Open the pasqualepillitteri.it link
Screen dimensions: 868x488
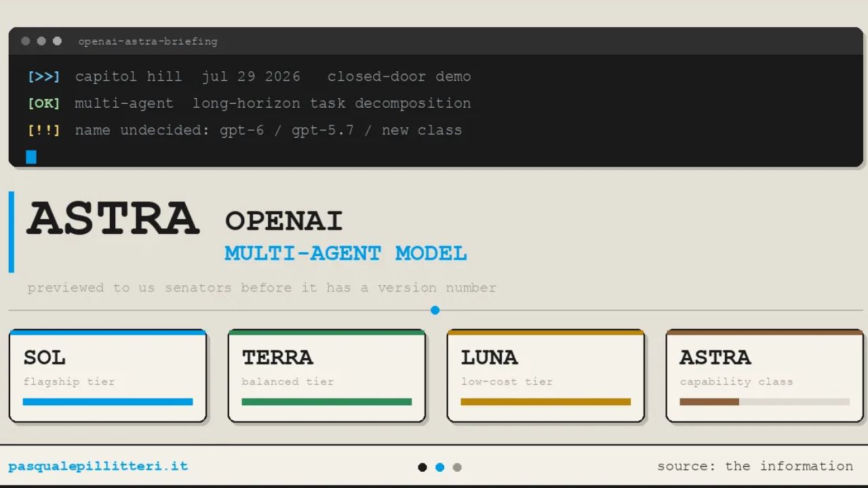point(98,466)
